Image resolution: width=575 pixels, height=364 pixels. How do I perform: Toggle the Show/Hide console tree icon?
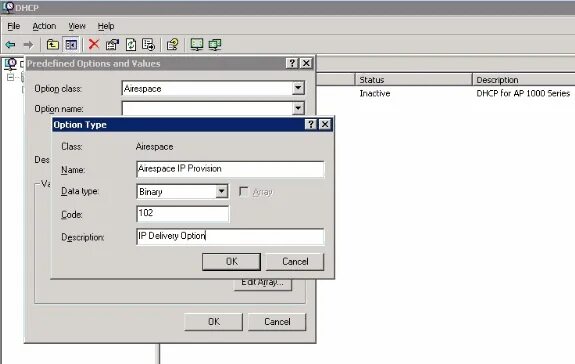(x=71, y=45)
